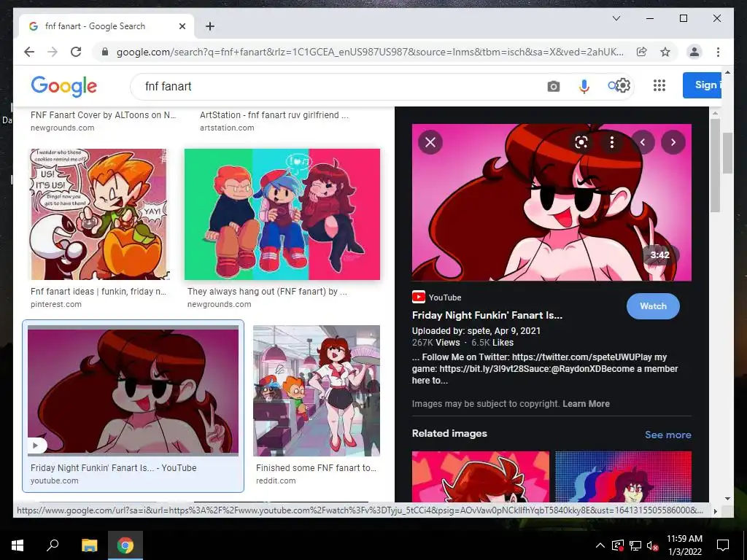Screen dimensions: 747x560
Task: Click the browser forward arrow
Action: [x=53, y=52]
